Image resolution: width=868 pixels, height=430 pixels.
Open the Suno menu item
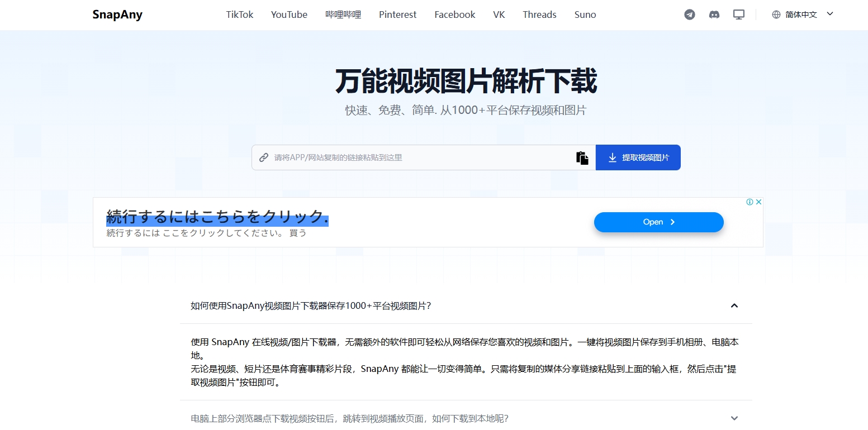585,15
